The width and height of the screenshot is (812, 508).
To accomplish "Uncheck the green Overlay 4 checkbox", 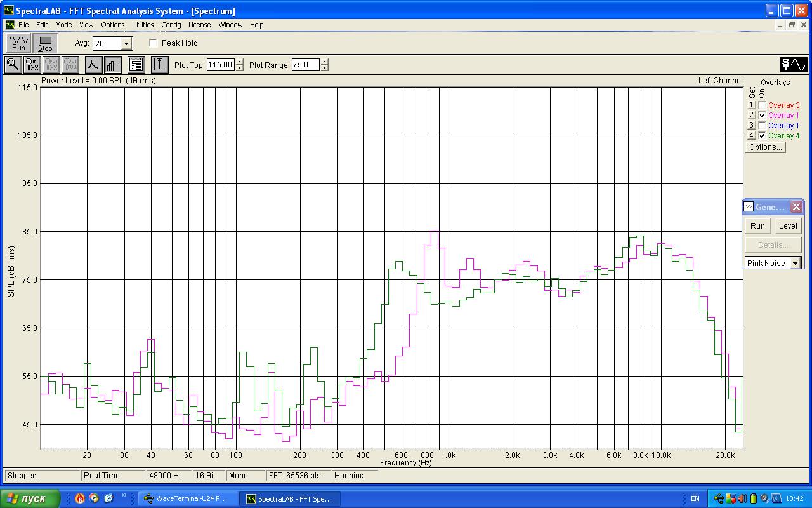I will click(762, 136).
